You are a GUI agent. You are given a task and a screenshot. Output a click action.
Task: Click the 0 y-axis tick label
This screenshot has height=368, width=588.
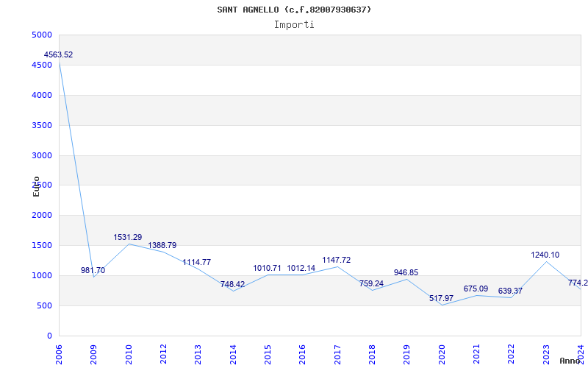point(49,336)
